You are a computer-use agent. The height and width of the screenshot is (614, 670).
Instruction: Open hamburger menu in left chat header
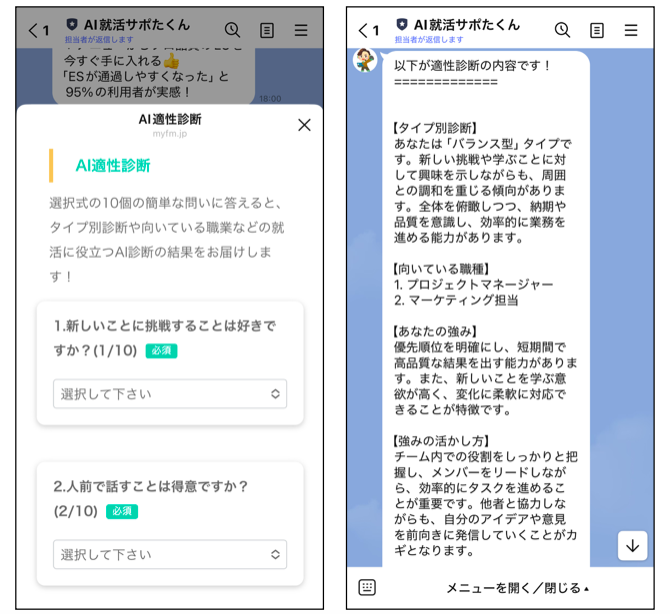point(301,30)
